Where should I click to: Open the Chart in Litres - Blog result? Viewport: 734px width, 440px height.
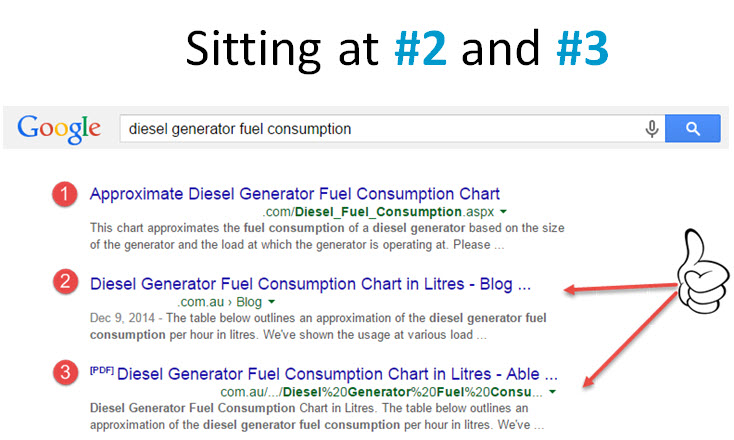click(310, 283)
